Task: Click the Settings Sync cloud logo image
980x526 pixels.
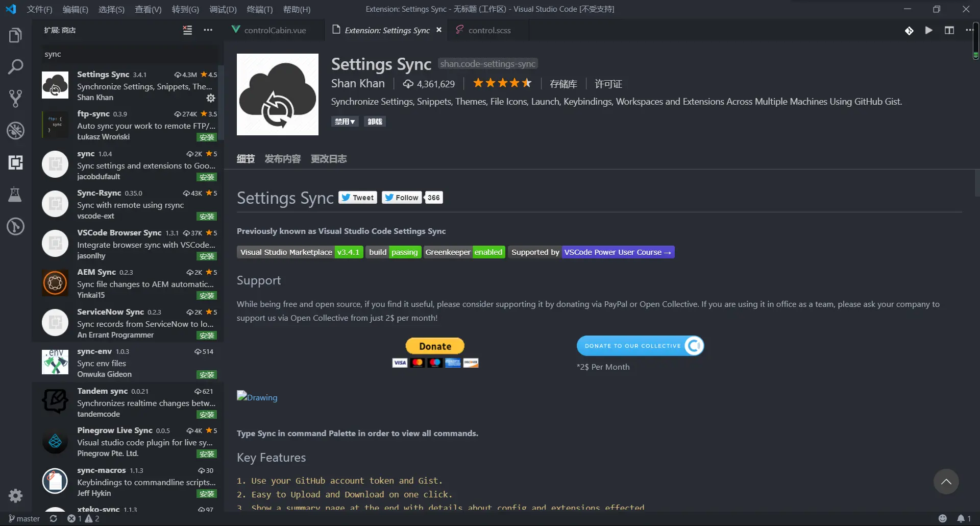Action: point(278,94)
